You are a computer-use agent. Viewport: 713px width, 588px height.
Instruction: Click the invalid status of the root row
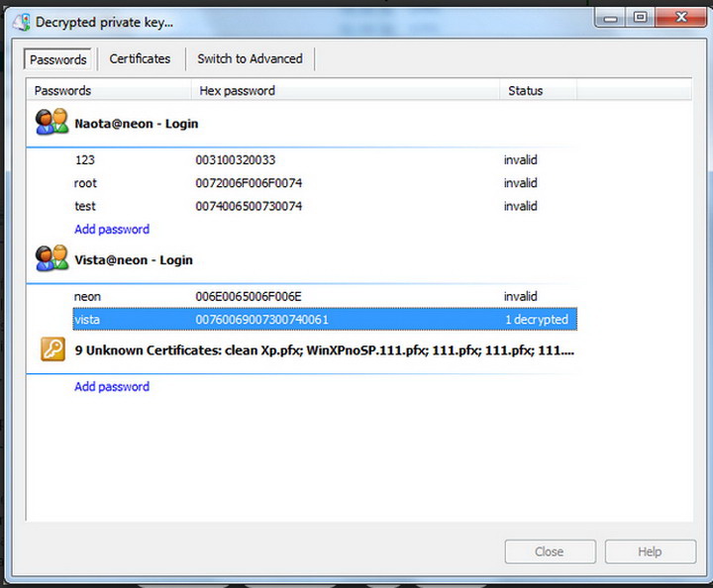pyautogui.click(x=520, y=183)
